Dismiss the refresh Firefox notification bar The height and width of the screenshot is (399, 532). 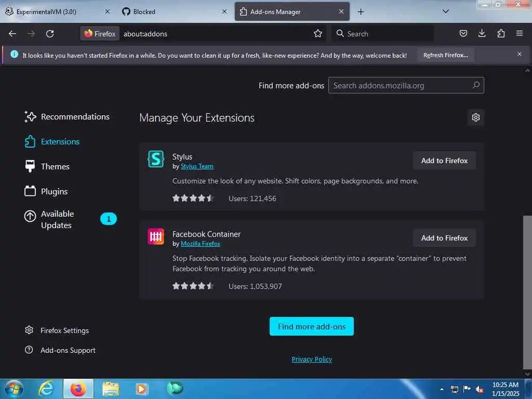(520, 54)
